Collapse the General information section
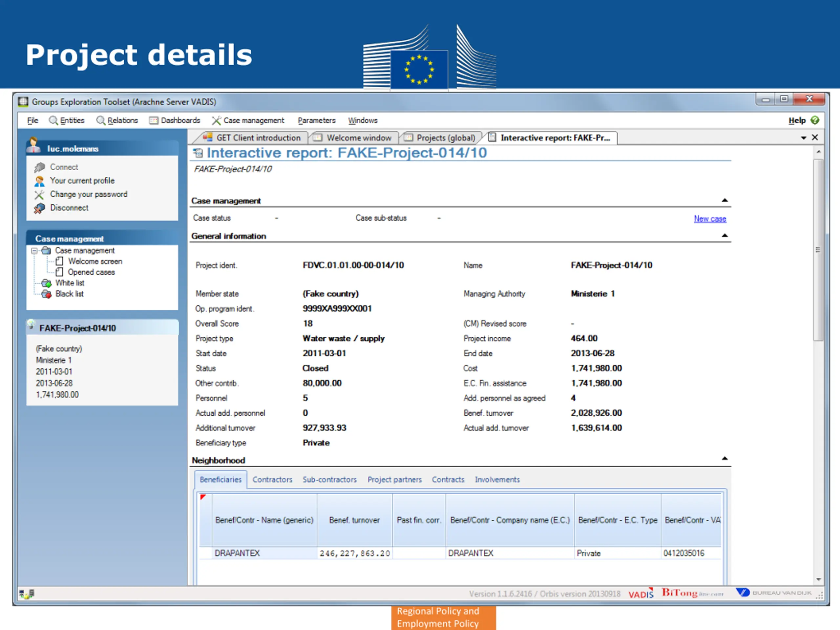The image size is (840, 630). point(724,236)
